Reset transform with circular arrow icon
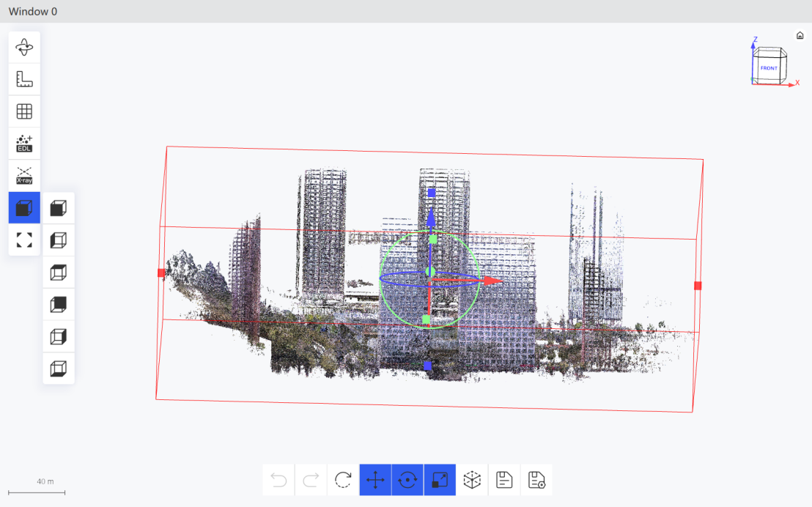812x507 pixels. [343, 480]
